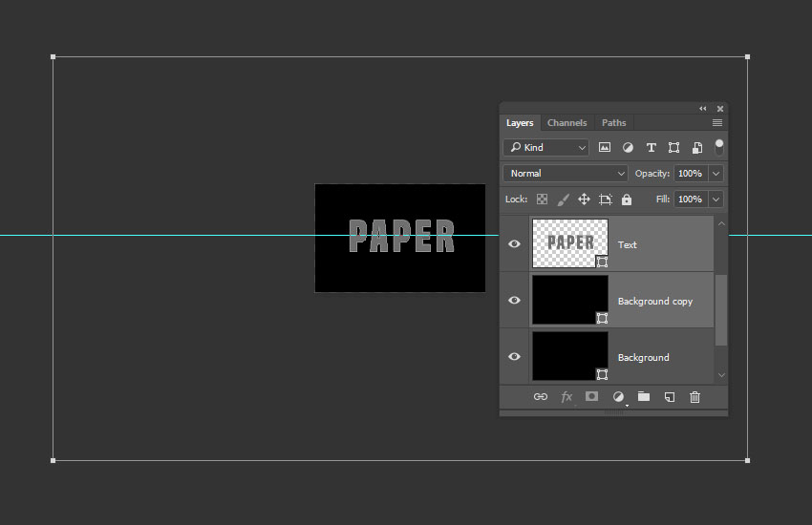Select the Text layer thumbnail
Image resolution: width=812 pixels, height=525 pixels.
tap(570, 243)
